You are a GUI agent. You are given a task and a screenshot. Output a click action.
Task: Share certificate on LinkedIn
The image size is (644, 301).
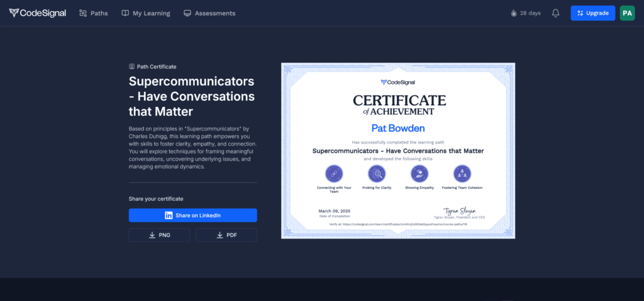tap(193, 215)
